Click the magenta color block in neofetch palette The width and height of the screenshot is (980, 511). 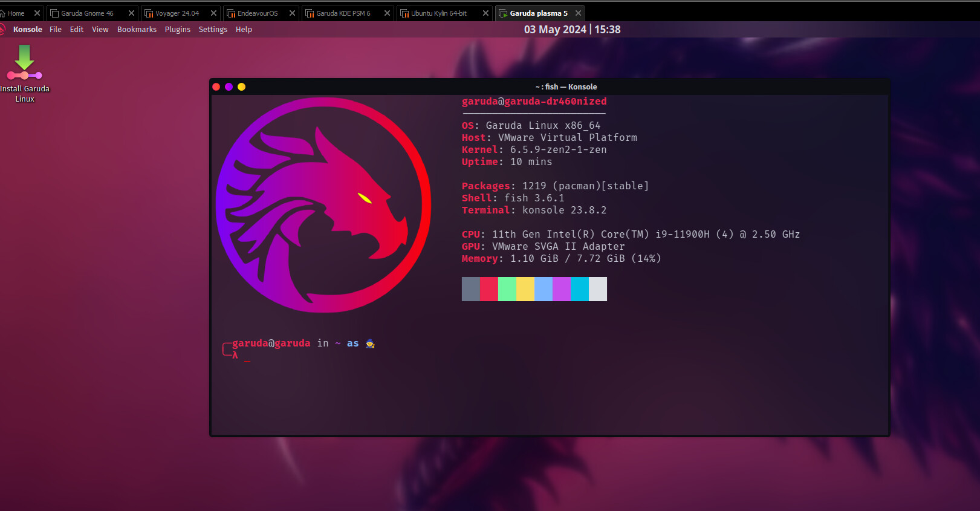pyautogui.click(x=562, y=289)
